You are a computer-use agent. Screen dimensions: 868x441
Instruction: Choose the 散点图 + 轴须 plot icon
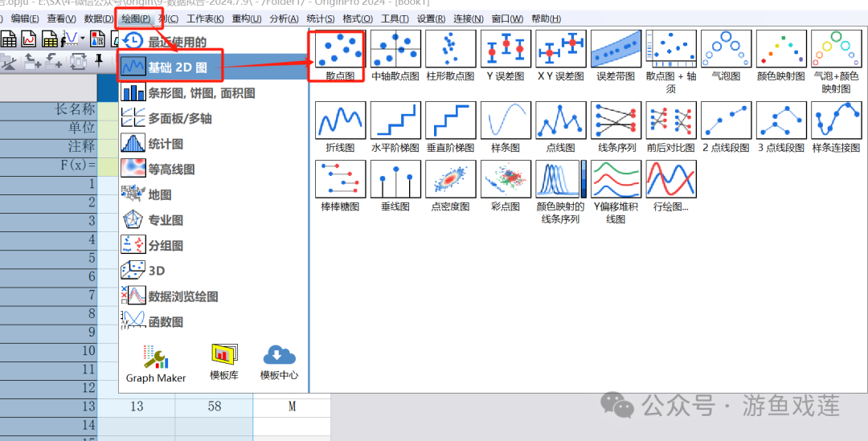(671, 49)
